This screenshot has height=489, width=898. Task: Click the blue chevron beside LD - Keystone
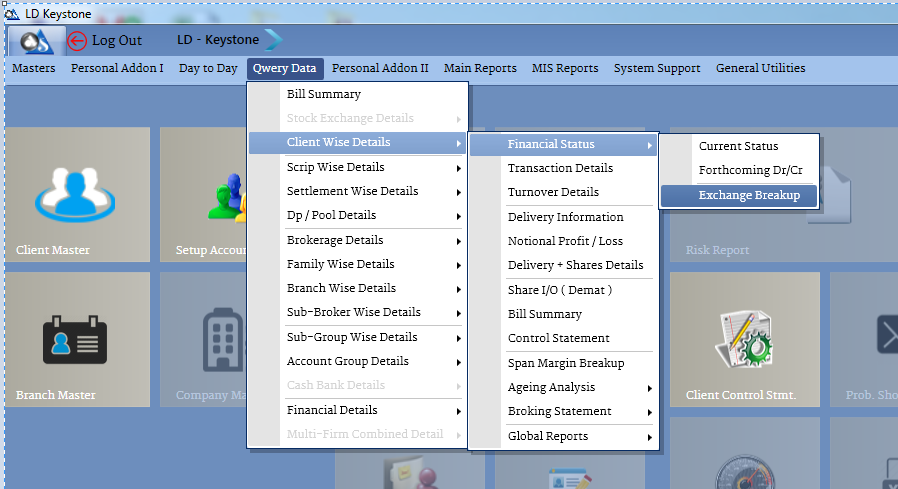click(x=273, y=40)
